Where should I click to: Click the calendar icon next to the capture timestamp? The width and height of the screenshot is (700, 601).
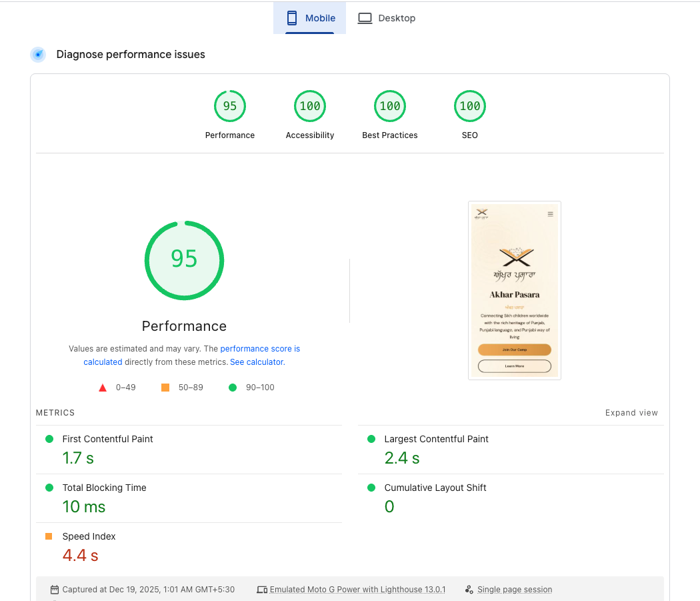point(54,590)
